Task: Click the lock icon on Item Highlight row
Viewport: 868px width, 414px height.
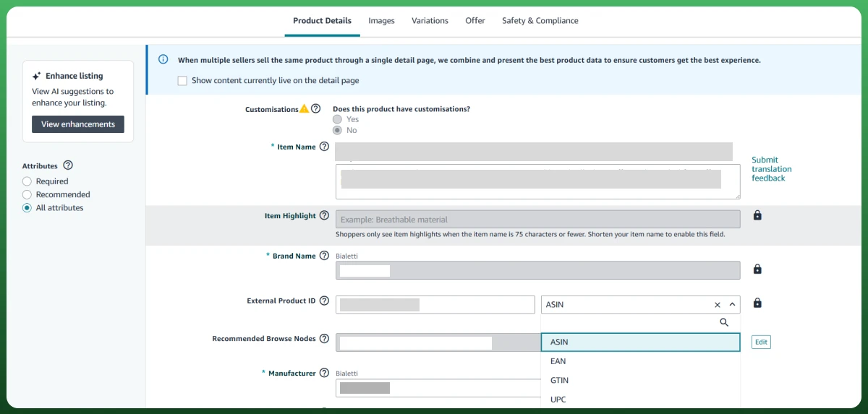Action: pos(757,215)
